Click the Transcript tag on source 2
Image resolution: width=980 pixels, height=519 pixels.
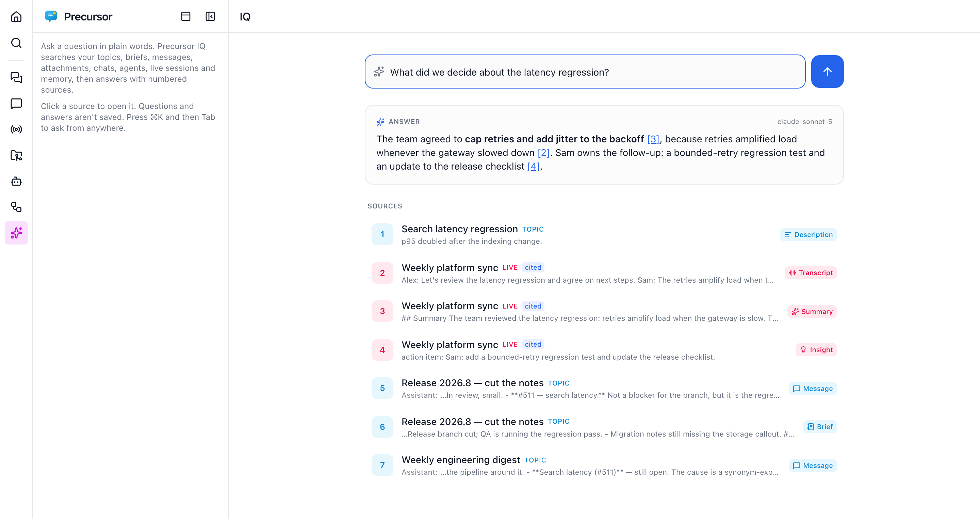click(810, 273)
